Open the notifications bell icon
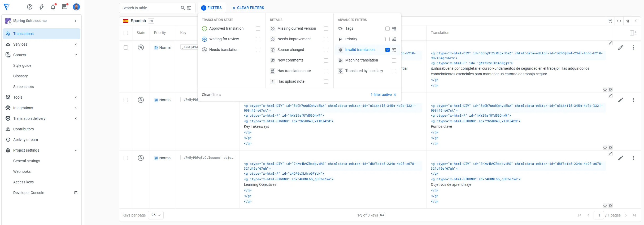Viewport: 644px width, 225px height. (x=53, y=7)
